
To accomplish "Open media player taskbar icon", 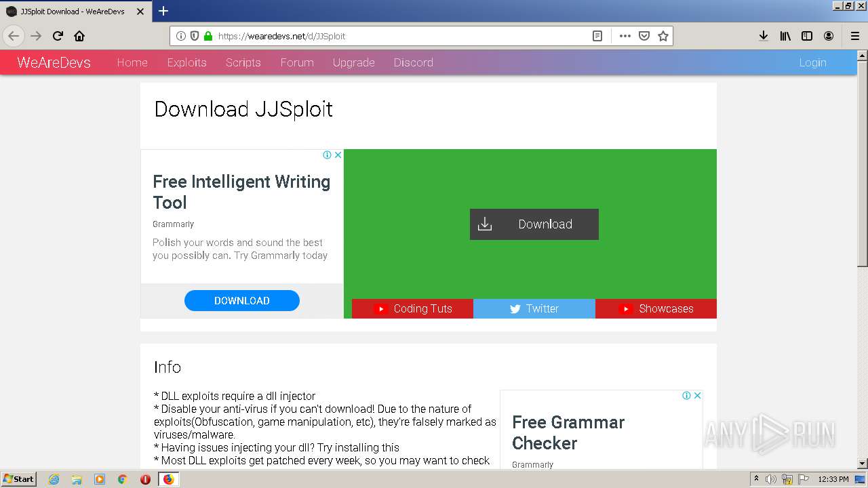I will 100,479.
